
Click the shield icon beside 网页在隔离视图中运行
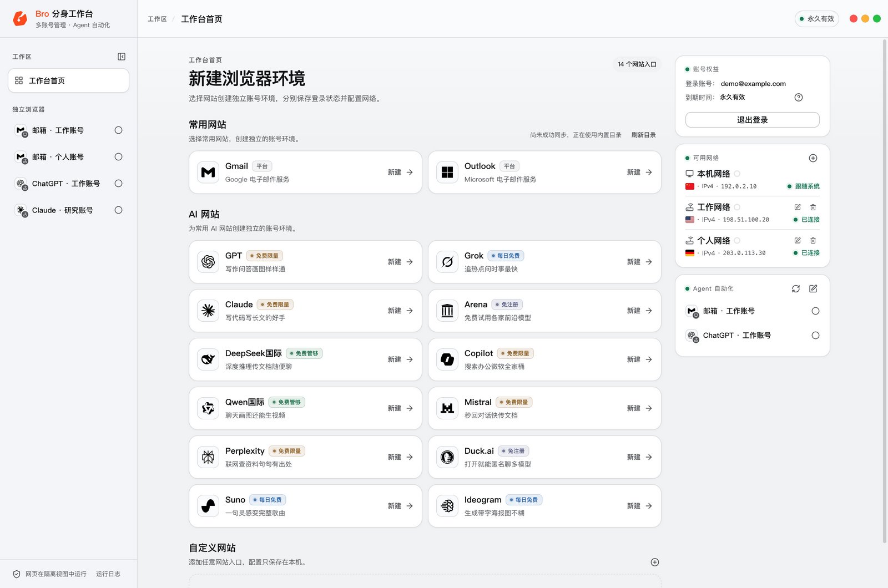pyautogui.click(x=17, y=574)
